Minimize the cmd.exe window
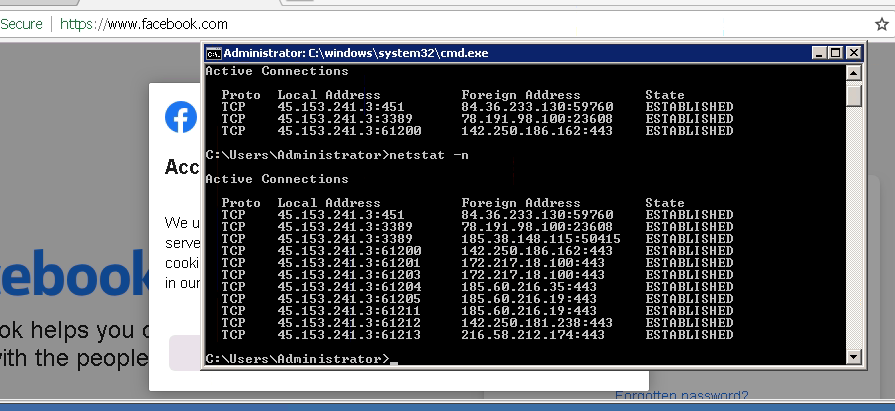Screen dimensions: 895x411 pos(820,53)
